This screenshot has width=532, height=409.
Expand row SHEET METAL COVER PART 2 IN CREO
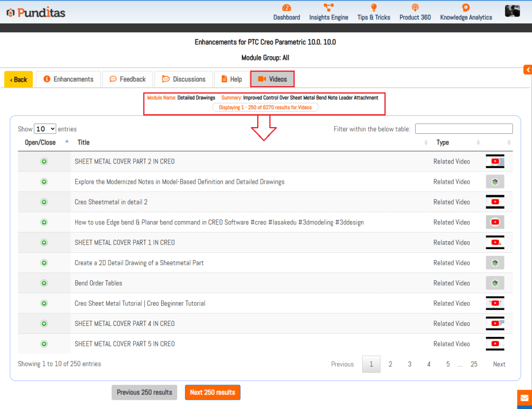(x=44, y=161)
